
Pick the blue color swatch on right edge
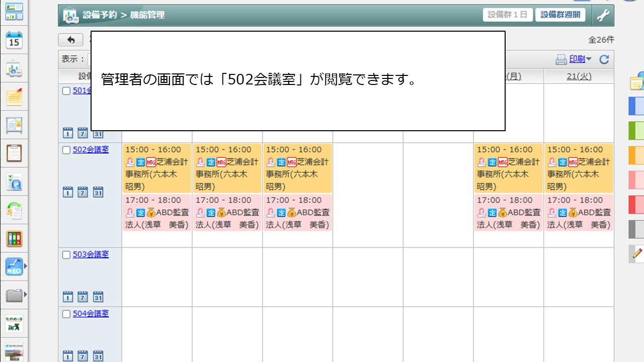click(x=636, y=106)
